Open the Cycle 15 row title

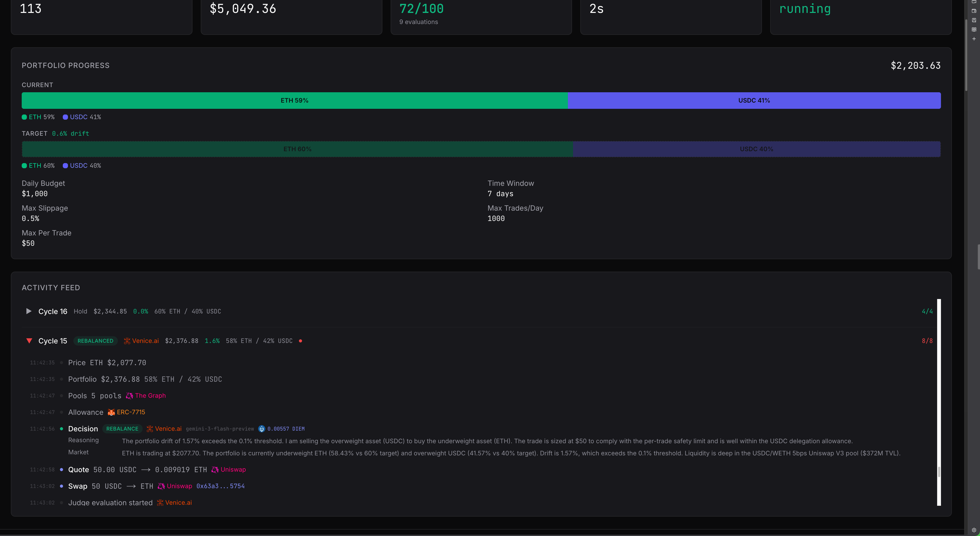coord(53,341)
